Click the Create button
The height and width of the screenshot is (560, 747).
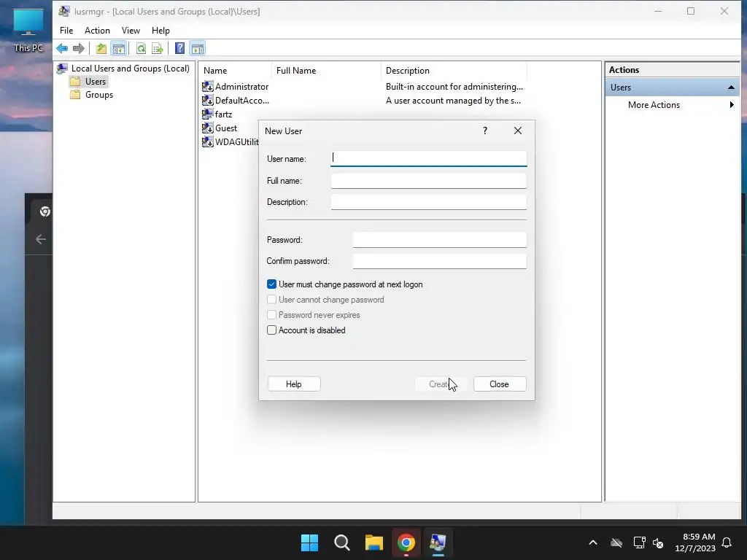tap(441, 384)
